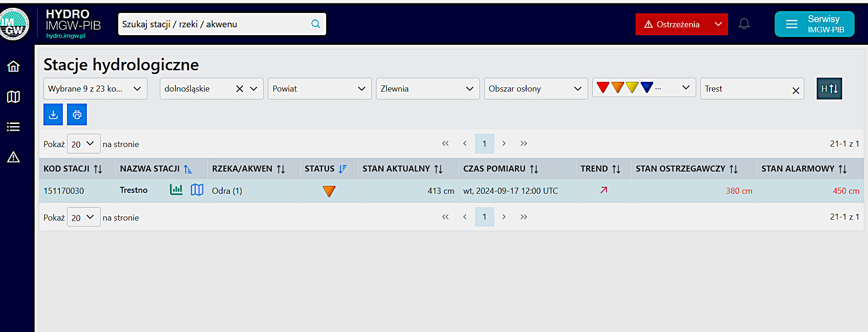The height and width of the screenshot is (332, 868).
Task: Sort by STAN OSTRZEGAWCZY column
Action: click(x=734, y=169)
